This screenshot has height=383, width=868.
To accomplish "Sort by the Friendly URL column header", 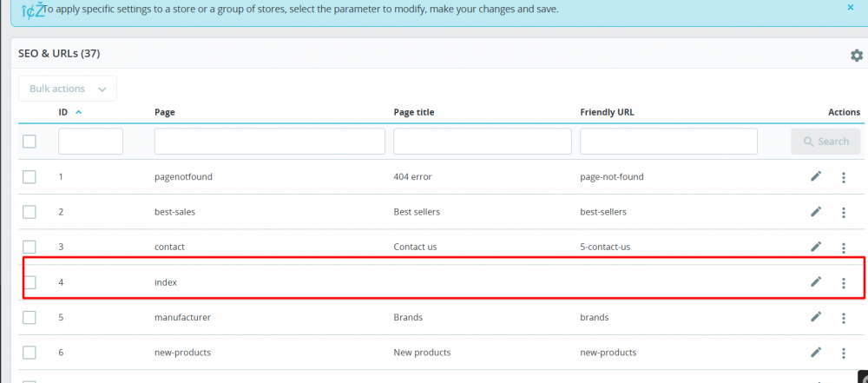I will coord(607,112).
